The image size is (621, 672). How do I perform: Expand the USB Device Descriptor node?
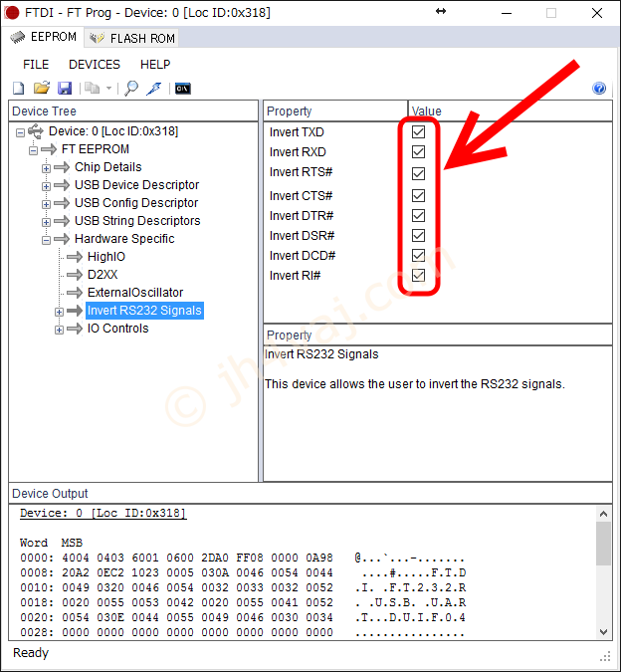pyautogui.click(x=46, y=186)
